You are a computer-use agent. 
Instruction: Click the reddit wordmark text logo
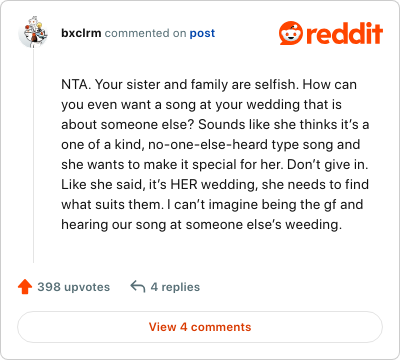(x=345, y=33)
